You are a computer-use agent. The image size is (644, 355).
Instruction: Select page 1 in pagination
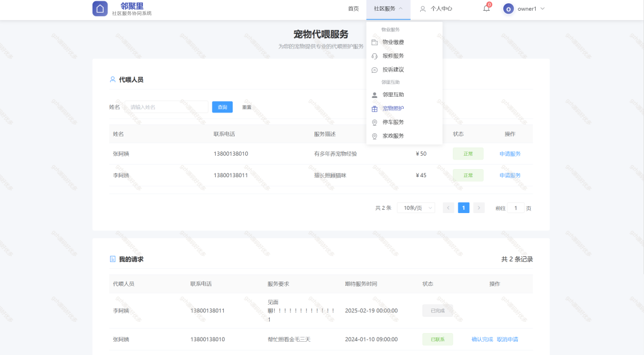point(464,208)
